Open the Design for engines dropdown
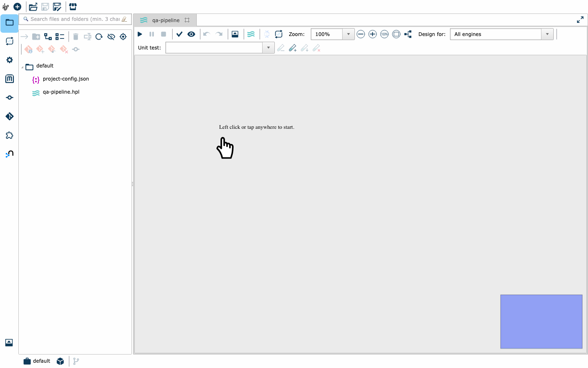Image resolution: width=588 pixels, height=368 pixels. 547,34
